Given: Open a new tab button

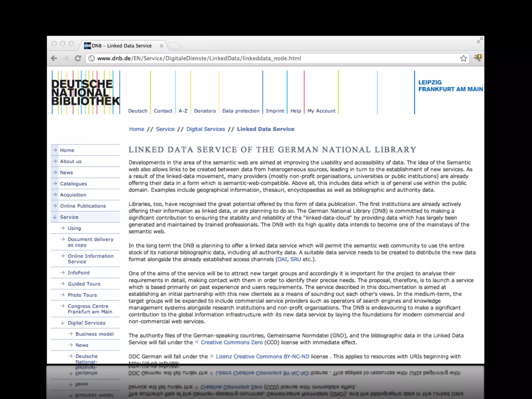Looking at the screenshot, I should click(x=175, y=46).
